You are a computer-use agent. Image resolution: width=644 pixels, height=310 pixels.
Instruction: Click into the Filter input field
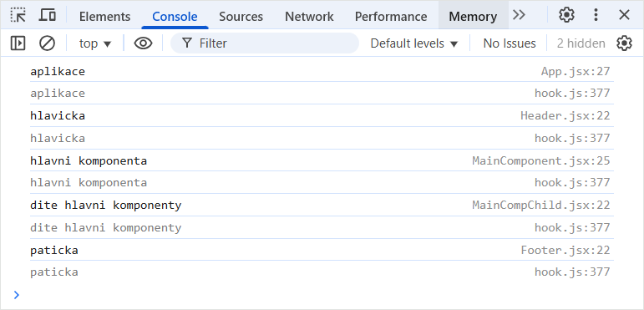point(265,43)
